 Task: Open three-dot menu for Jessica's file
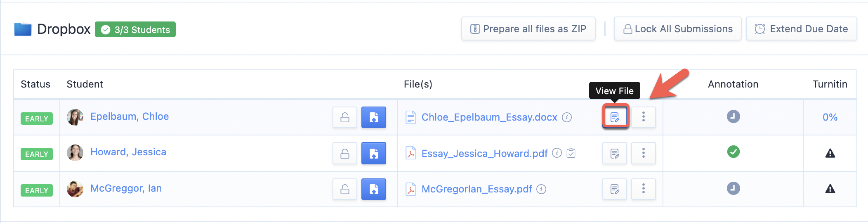(644, 153)
